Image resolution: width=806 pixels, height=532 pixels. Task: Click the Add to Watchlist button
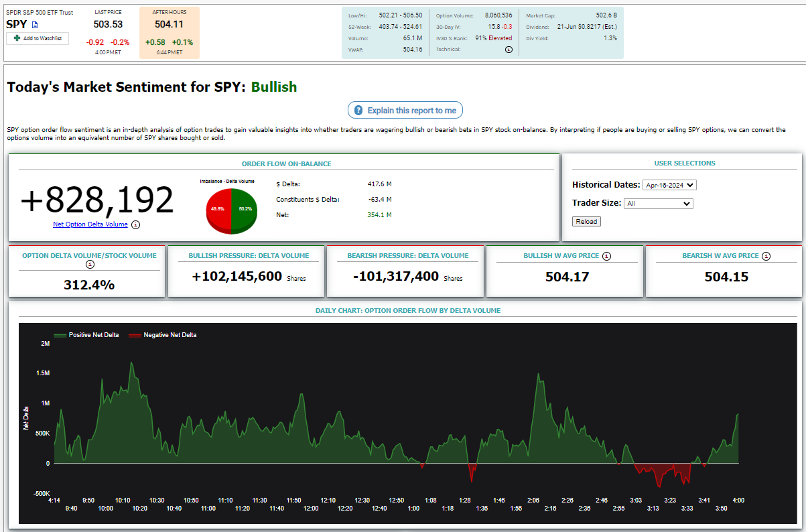(x=38, y=38)
